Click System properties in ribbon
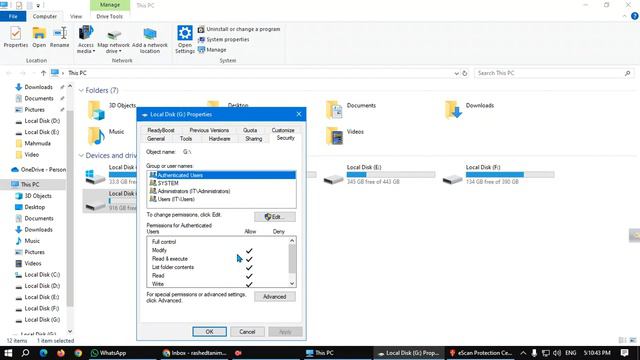Viewport: 640px width, 360px height. pos(224,40)
